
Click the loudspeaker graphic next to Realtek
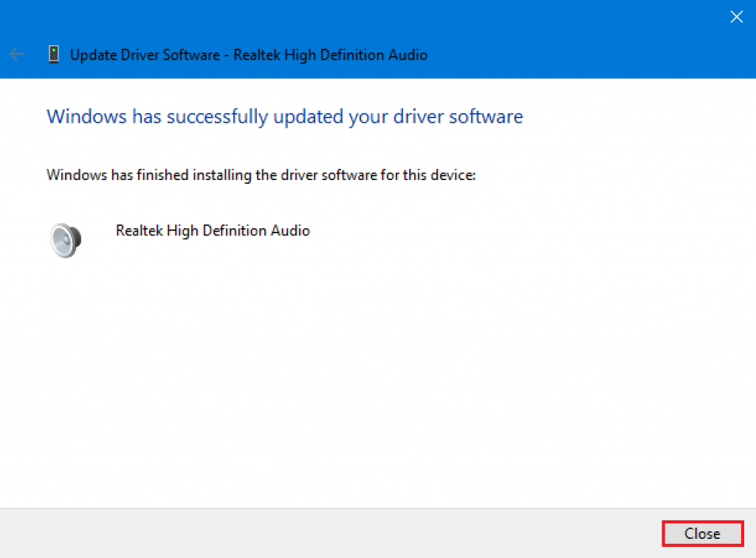[x=65, y=238]
